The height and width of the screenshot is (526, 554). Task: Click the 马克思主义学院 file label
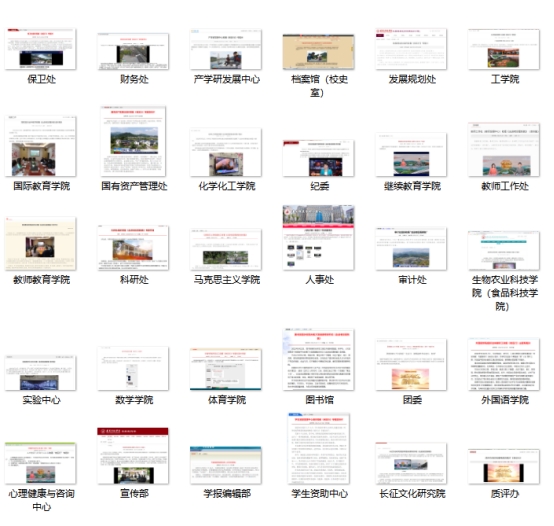[226, 280]
